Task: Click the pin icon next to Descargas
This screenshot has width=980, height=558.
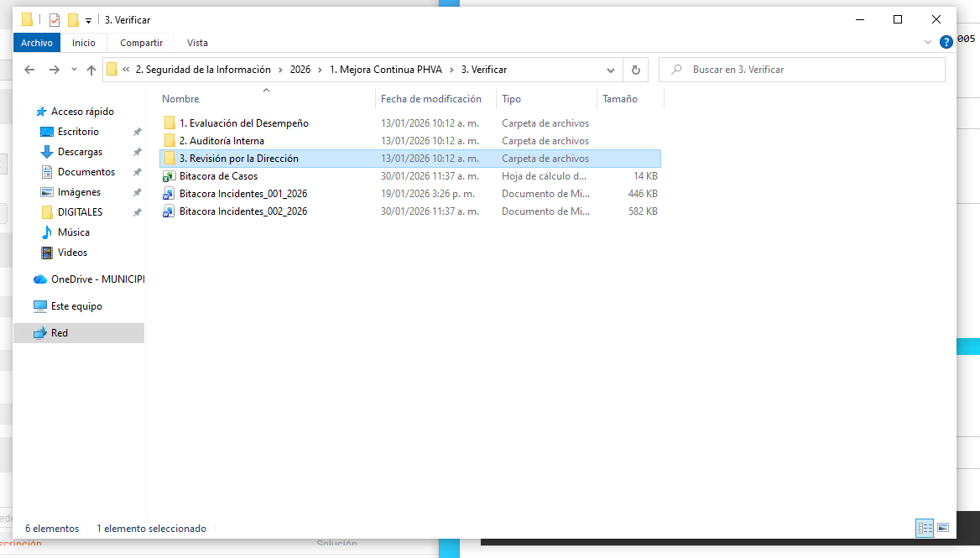Action: (x=137, y=152)
